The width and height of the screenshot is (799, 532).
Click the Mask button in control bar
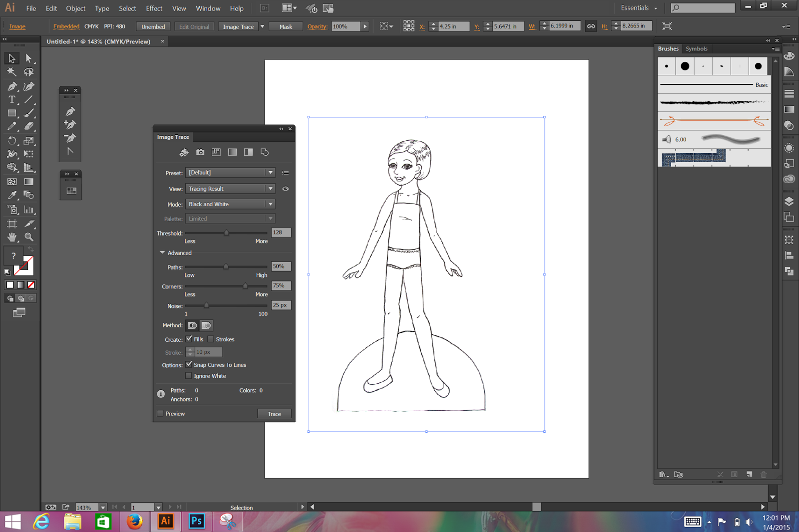pos(286,27)
